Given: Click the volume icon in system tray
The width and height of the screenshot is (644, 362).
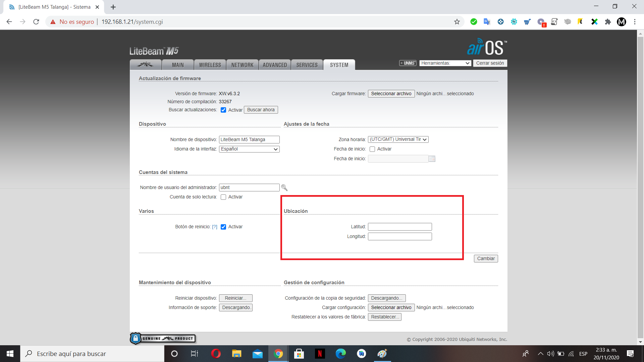Looking at the screenshot, I should (x=550, y=354).
